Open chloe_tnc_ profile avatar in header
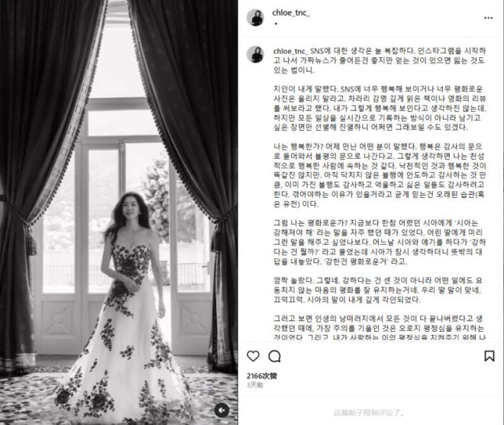Screen dimensions: 504x425 tap(255, 18)
